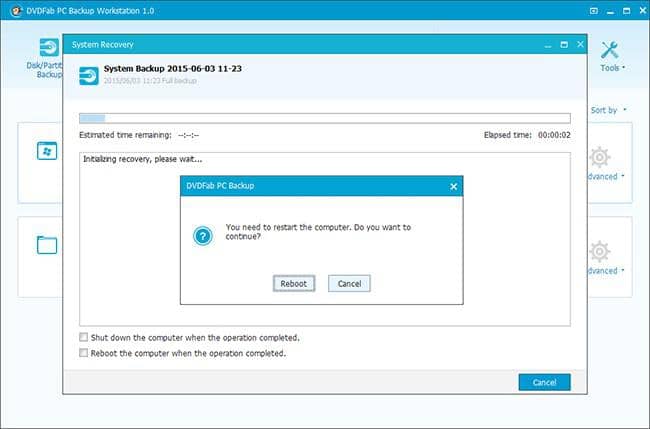Close the System Recovery window

tap(580, 44)
